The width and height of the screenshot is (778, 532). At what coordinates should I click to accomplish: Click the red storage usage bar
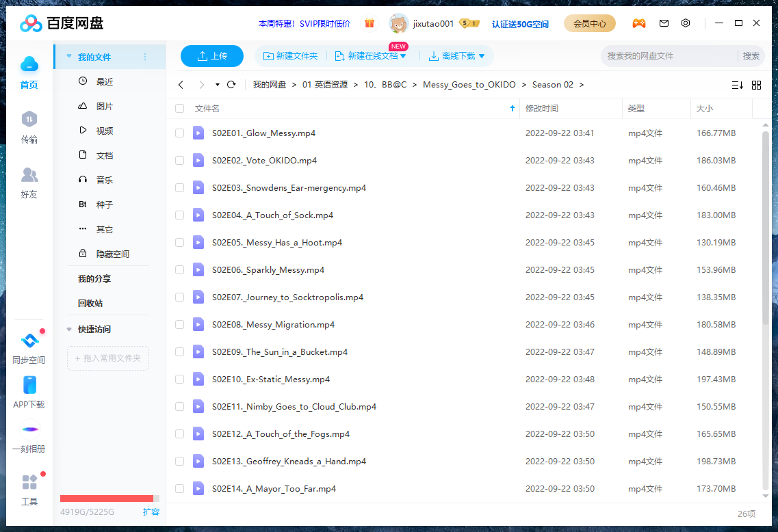coord(107,498)
